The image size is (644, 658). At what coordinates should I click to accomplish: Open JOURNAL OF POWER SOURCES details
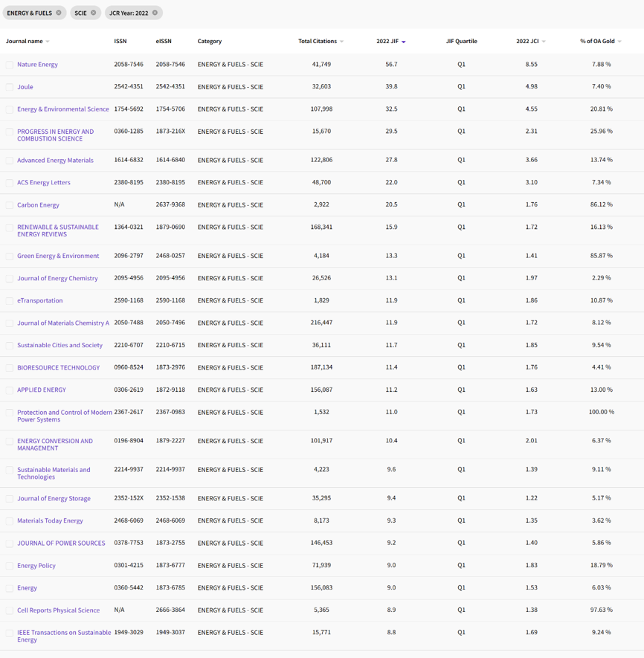61,544
